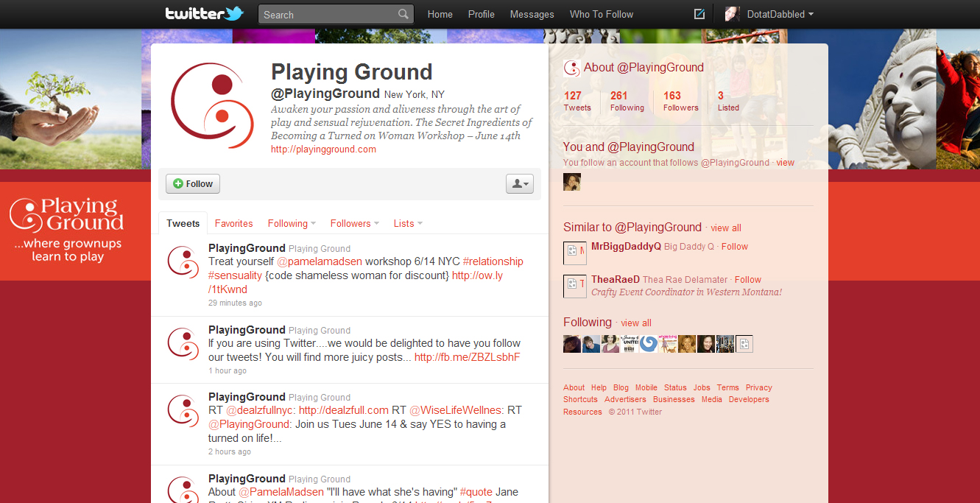Open the playingground.com profile link
980x503 pixels.
pos(323,149)
